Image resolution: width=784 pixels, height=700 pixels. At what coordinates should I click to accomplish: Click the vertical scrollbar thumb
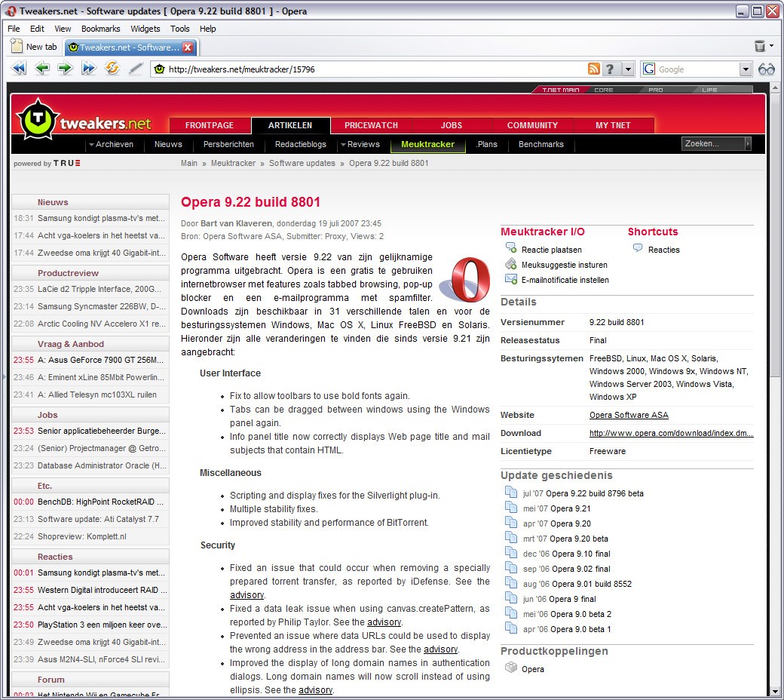(x=774, y=235)
